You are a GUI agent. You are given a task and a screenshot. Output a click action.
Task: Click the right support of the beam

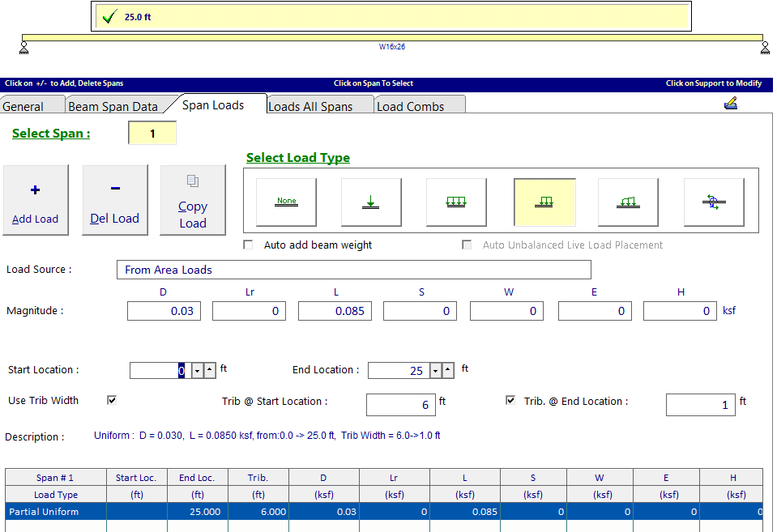point(765,48)
